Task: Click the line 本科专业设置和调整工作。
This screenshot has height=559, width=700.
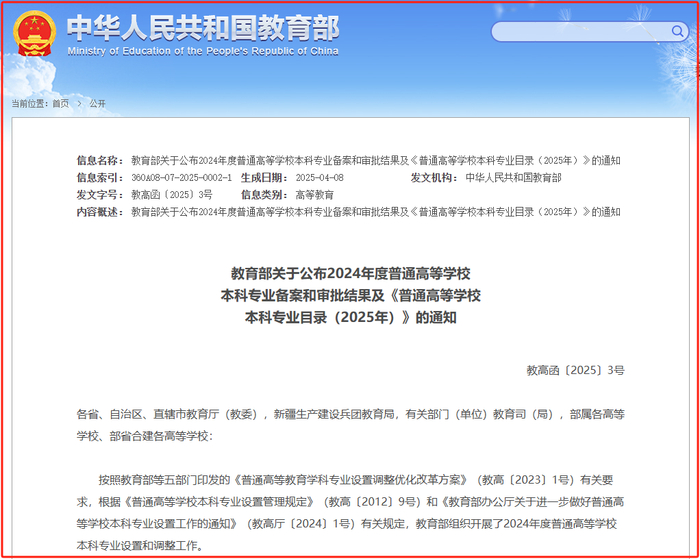Action: click(139, 546)
